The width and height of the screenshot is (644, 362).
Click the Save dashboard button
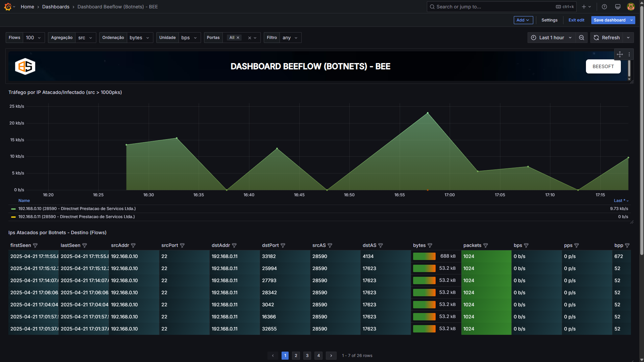(609, 20)
